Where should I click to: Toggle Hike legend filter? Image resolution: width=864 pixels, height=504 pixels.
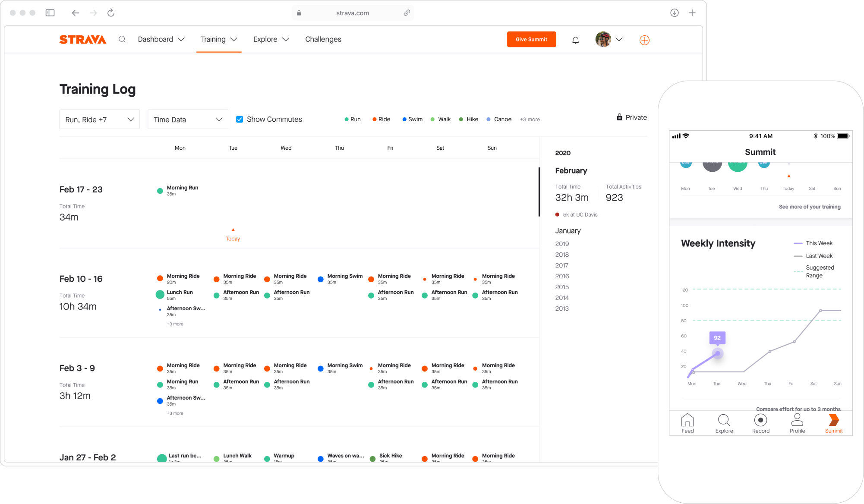coord(469,120)
